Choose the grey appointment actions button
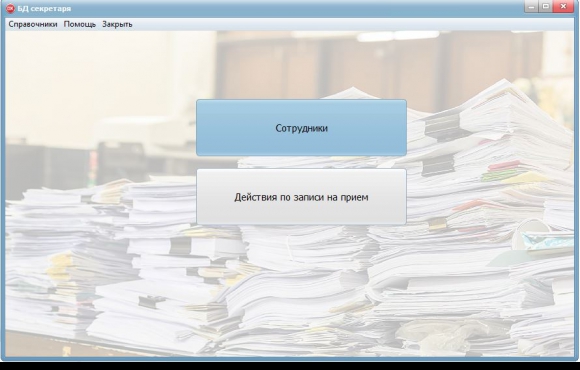The height and width of the screenshot is (370, 580). point(301,197)
